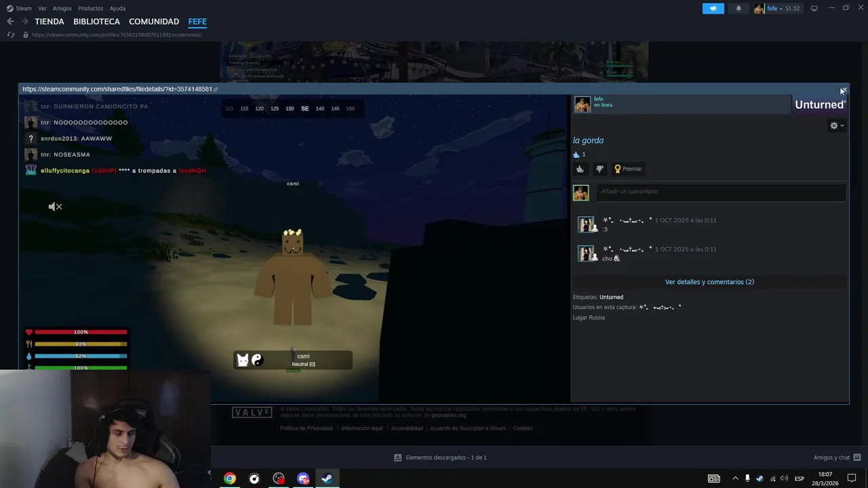Open OBS Studio from taskbar
Viewport: 868px width, 488px height.
279,479
